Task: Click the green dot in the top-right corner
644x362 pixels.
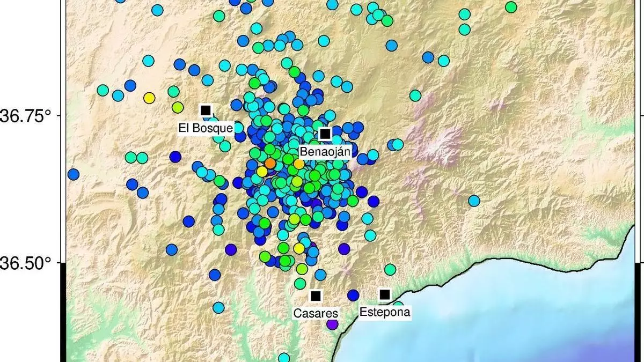Action: point(511,7)
